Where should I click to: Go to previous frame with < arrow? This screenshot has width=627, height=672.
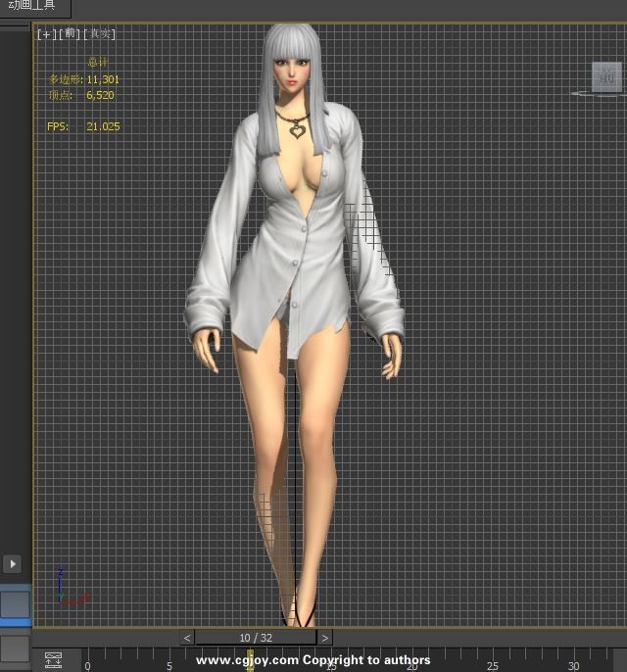pyautogui.click(x=187, y=638)
